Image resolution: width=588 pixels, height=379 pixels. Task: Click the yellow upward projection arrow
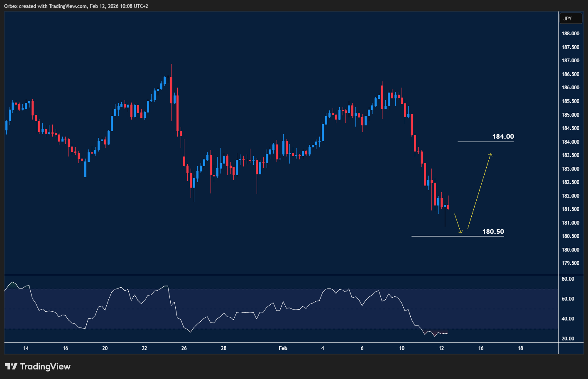click(x=480, y=191)
